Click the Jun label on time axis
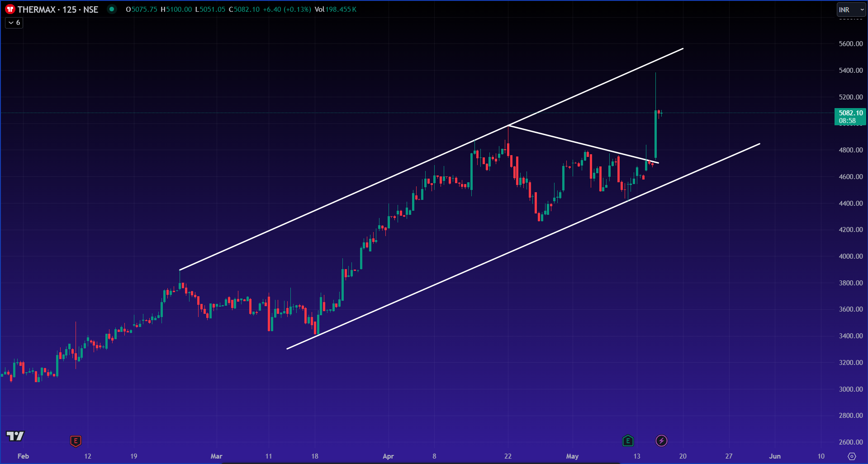Screen dimensions: 868x464 click(775, 456)
